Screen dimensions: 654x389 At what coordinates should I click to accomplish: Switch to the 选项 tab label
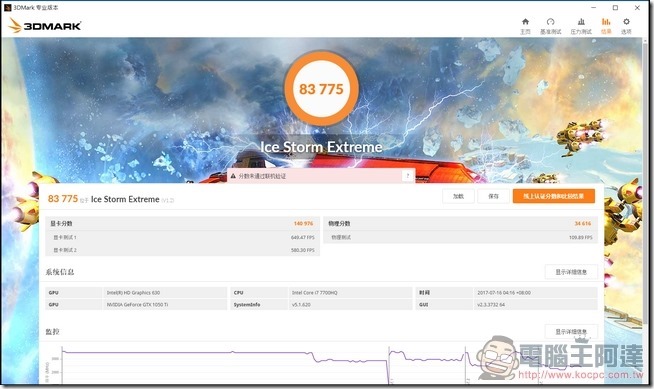point(626,32)
